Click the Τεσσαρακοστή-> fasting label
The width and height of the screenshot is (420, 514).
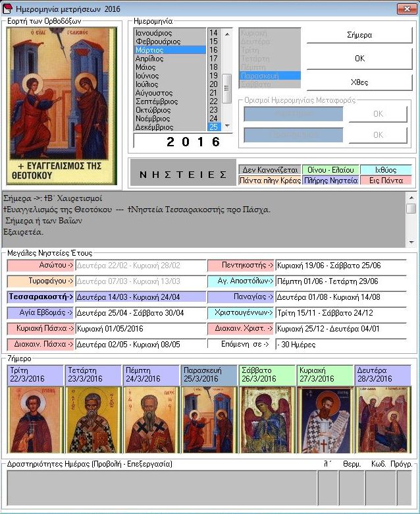[41, 297]
